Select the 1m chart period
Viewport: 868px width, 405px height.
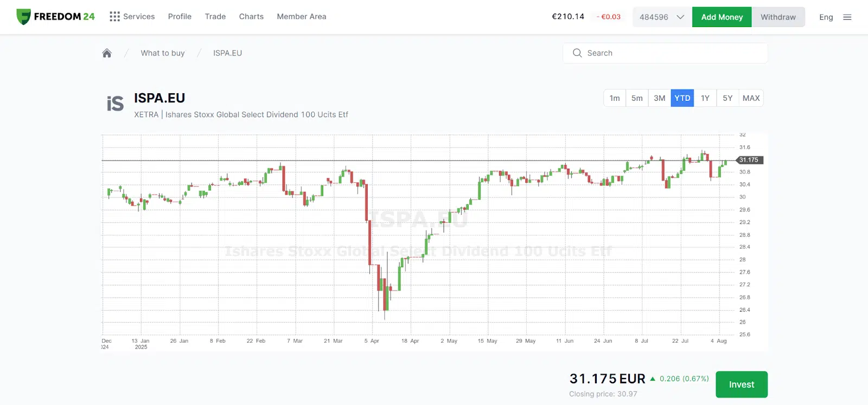coord(615,98)
